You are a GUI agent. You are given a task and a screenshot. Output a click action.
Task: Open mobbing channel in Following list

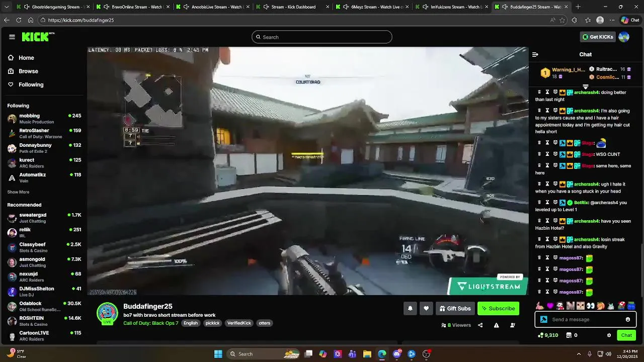pos(44,119)
